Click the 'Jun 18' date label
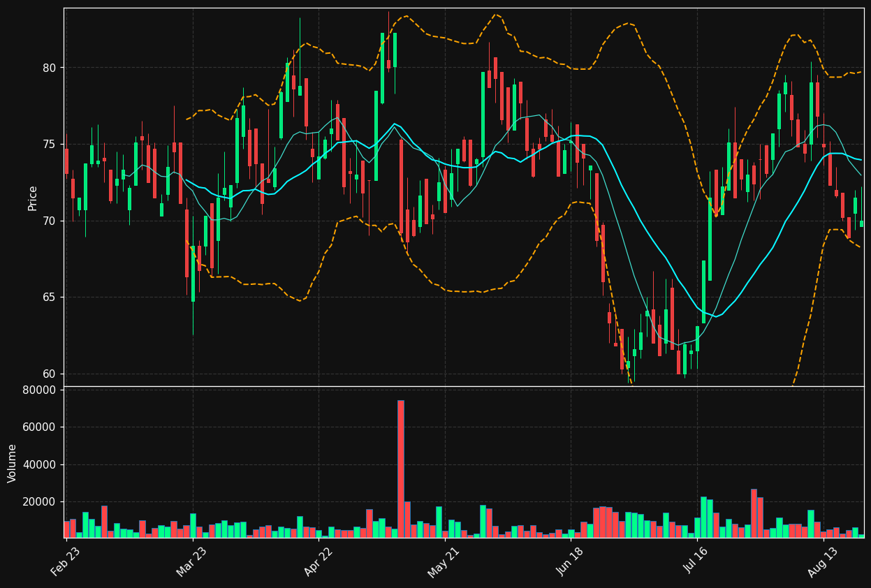The image size is (871, 588). [x=570, y=564]
